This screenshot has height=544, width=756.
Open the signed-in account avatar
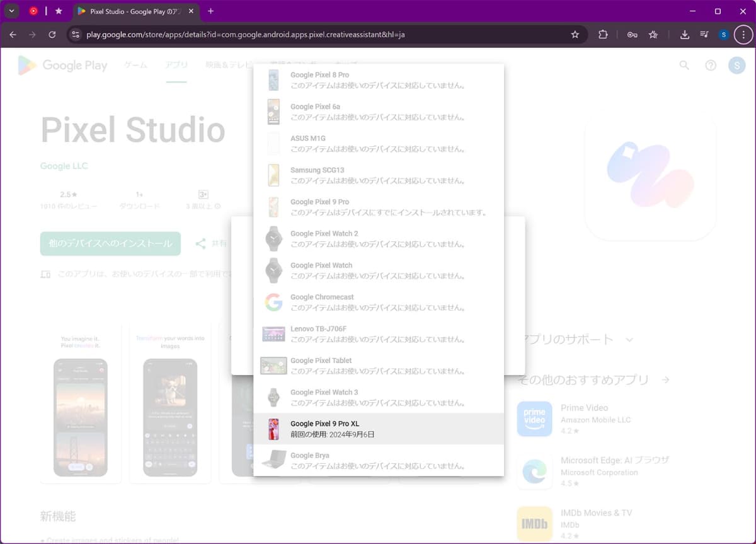[x=736, y=65]
